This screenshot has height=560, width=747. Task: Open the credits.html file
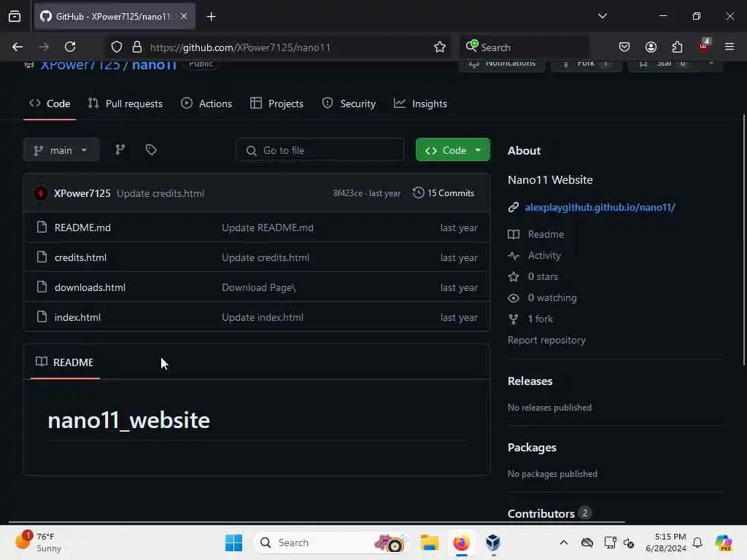click(80, 257)
